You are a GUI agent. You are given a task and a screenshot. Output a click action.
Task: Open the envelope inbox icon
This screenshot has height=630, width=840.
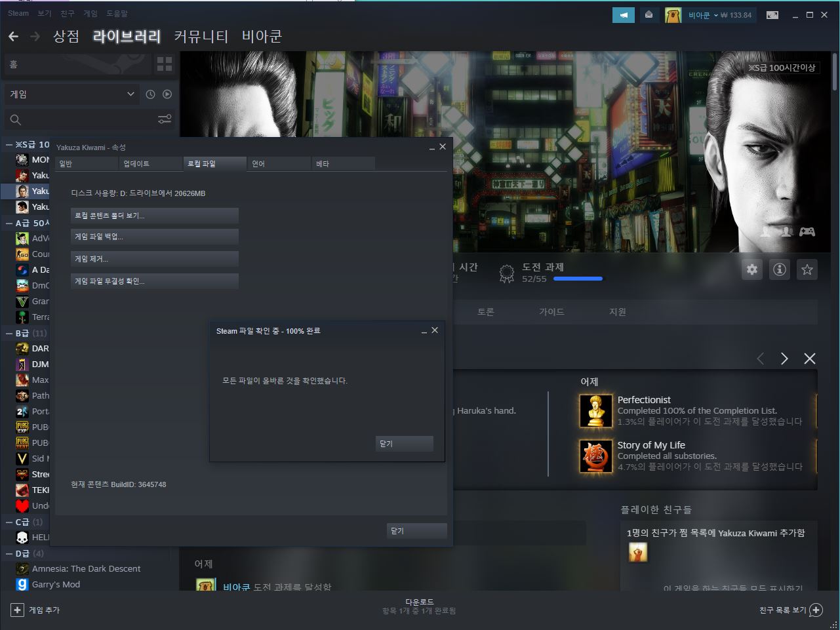(x=649, y=15)
